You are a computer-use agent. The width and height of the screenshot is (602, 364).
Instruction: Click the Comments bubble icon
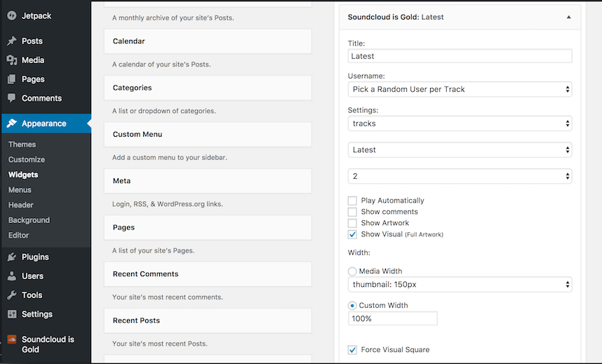pyautogui.click(x=12, y=98)
